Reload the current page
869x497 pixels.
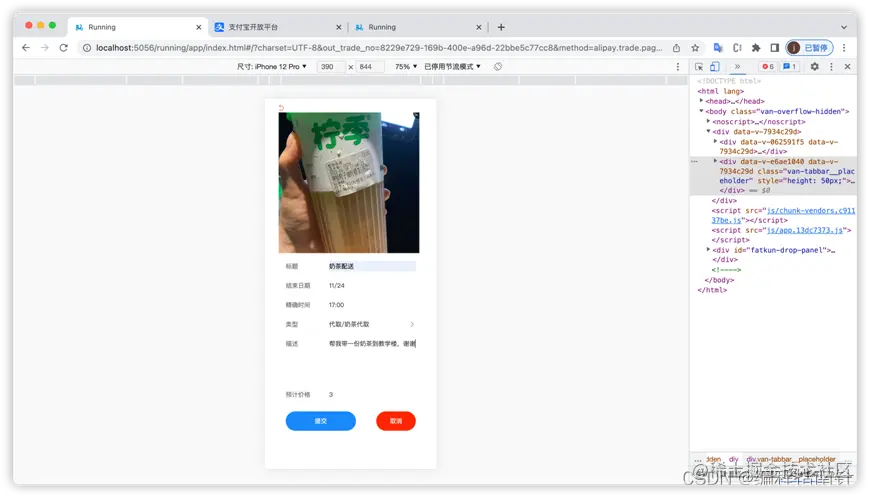(x=64, y=48)
